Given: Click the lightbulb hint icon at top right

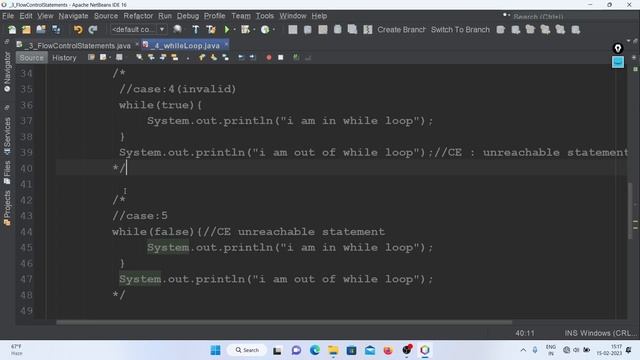Looking at the screenshot, I should (x=618, y=49).
